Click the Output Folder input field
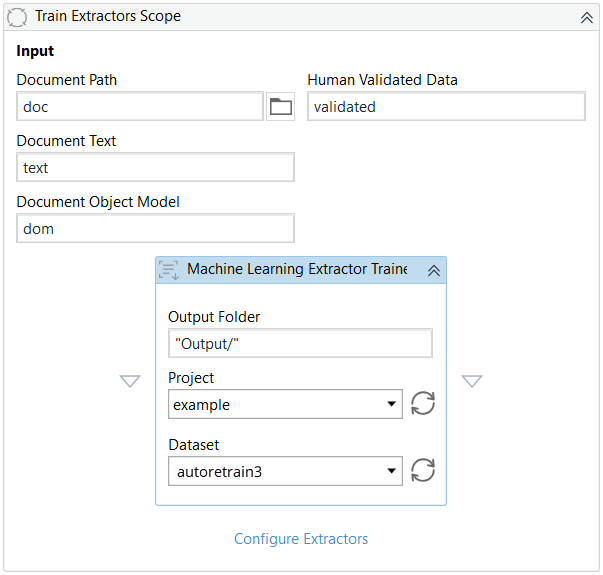Image resolution: width=603 pixels, height=575 pixels. pyautogui.click(x=300, y=344)
